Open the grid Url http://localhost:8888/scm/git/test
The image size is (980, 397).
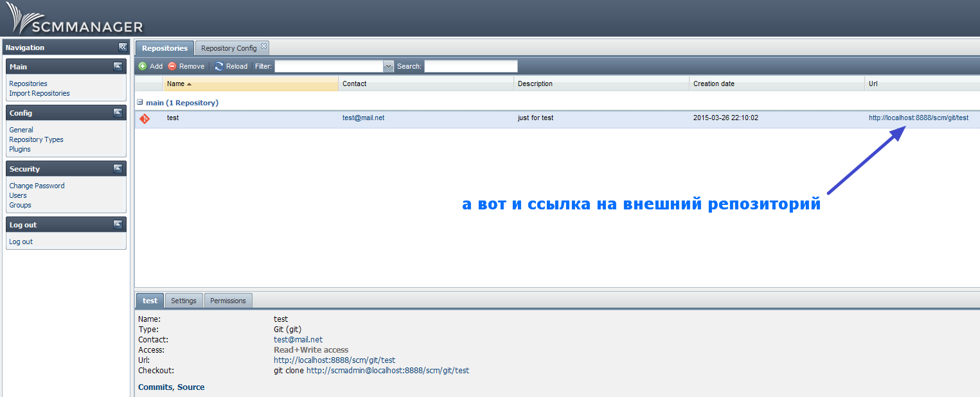coord(918,118)
